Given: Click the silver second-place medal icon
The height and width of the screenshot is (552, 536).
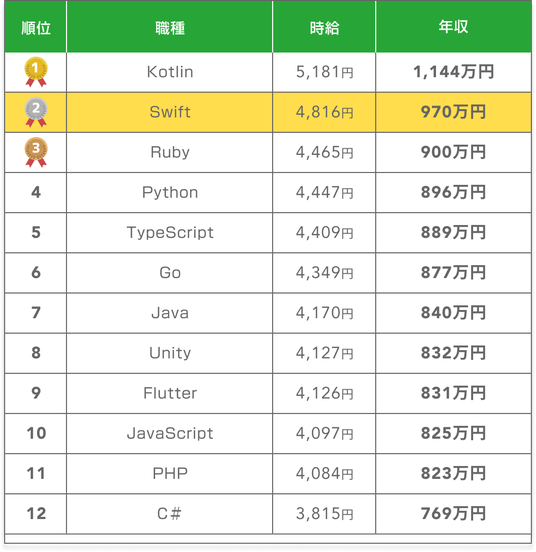Looking at the screenshot, I should (36, 112).
